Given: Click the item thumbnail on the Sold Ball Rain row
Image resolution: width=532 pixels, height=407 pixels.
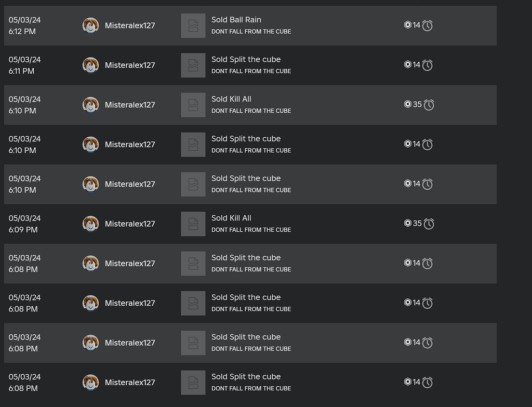Looking at the screenshot, I should coord(193,25).
